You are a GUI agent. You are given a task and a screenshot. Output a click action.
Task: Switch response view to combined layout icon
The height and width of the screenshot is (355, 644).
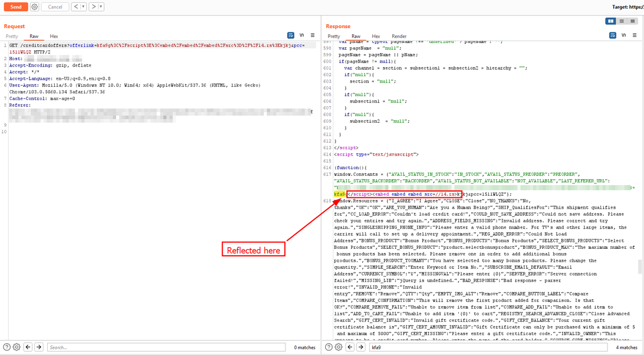(x=633, y=21)
